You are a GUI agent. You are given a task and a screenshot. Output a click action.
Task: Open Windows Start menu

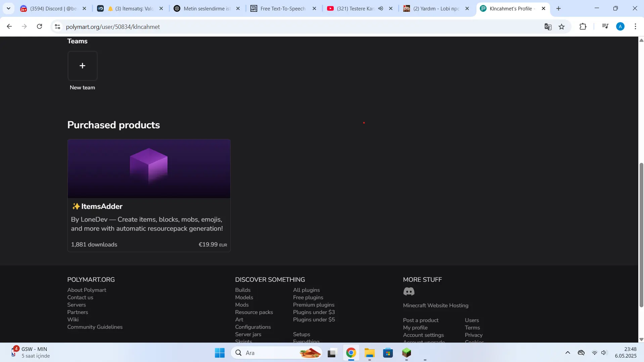(x=220, y=353)
